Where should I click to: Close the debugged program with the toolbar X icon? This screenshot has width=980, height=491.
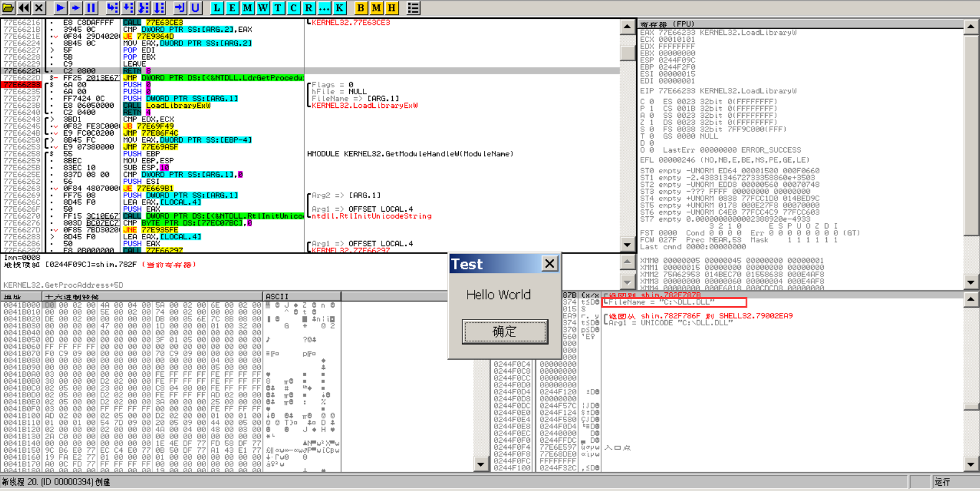39,8
